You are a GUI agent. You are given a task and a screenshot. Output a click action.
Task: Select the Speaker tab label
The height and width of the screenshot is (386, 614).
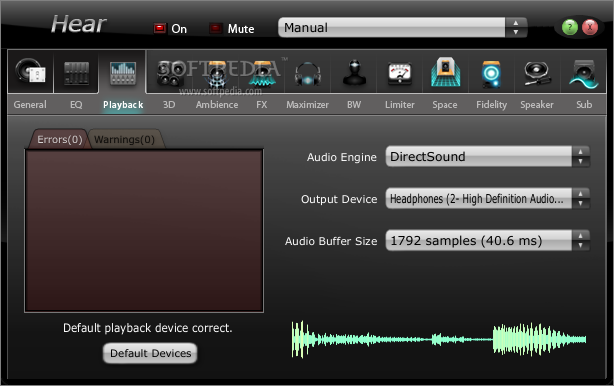click(x=537, y=105)
